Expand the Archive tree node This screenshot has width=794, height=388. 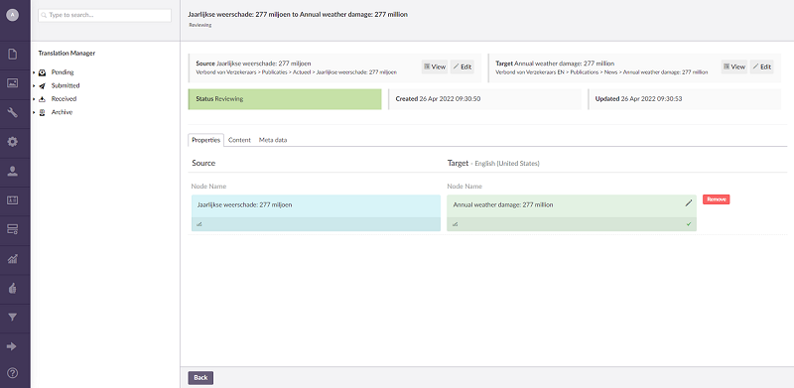click(x=34, y=112)
